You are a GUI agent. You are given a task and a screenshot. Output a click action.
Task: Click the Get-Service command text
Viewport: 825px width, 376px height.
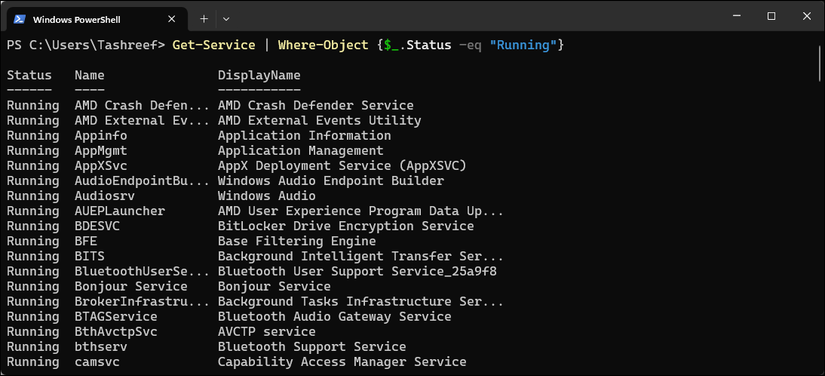pyautogui.click(x=214, y=45)
